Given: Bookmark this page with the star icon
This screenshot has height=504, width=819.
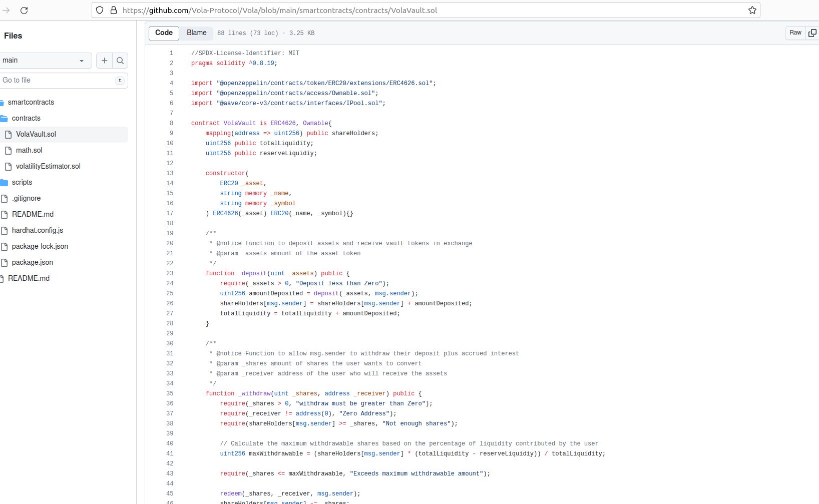Looking at the screenshot, I should (x=752, y=10).
